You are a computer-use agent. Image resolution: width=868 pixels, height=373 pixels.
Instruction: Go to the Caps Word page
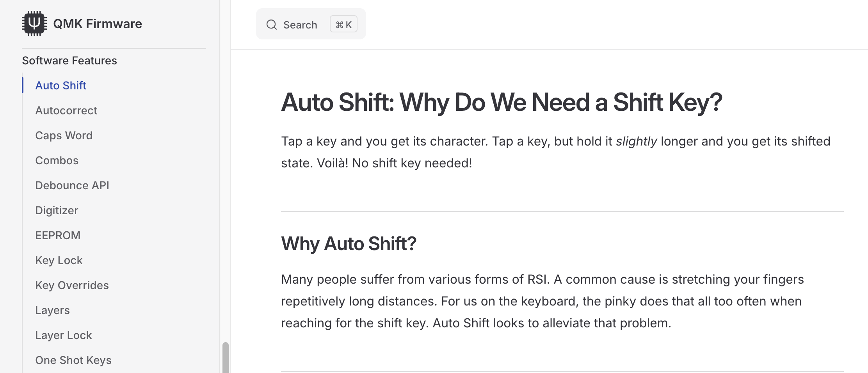point(64,135)
